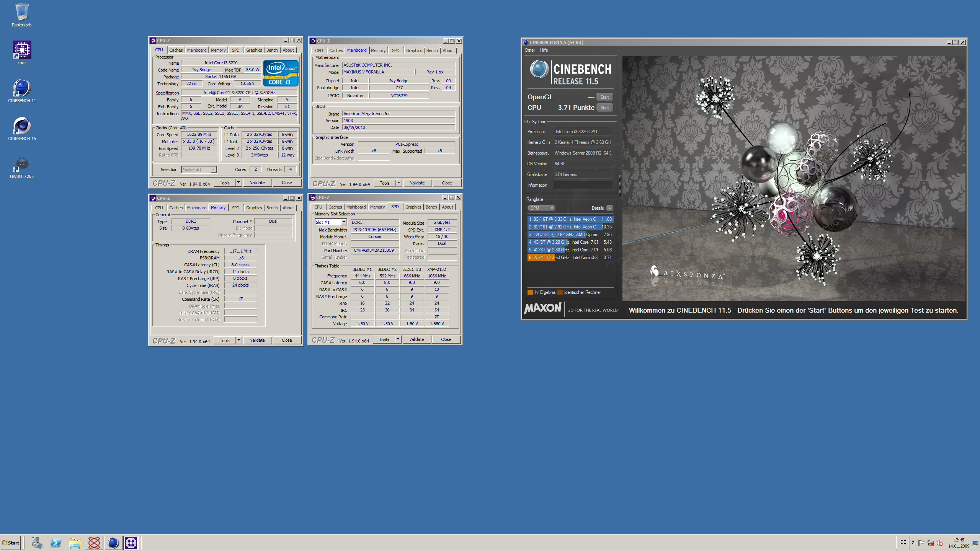Click Validate in the CPU-Z CPU window
The image size is (980, 551).
pyautogui.click(x=257, y=183)
